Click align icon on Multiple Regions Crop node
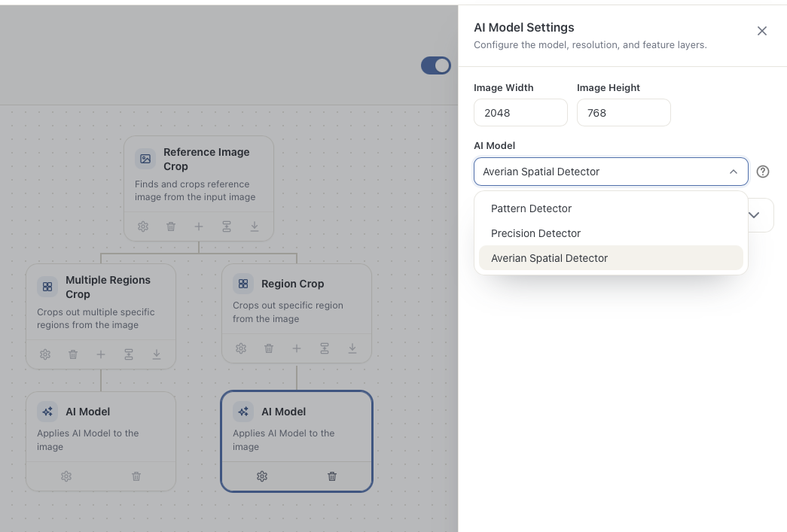This screenshot has width=787, height=532. (x=129, y=354)
